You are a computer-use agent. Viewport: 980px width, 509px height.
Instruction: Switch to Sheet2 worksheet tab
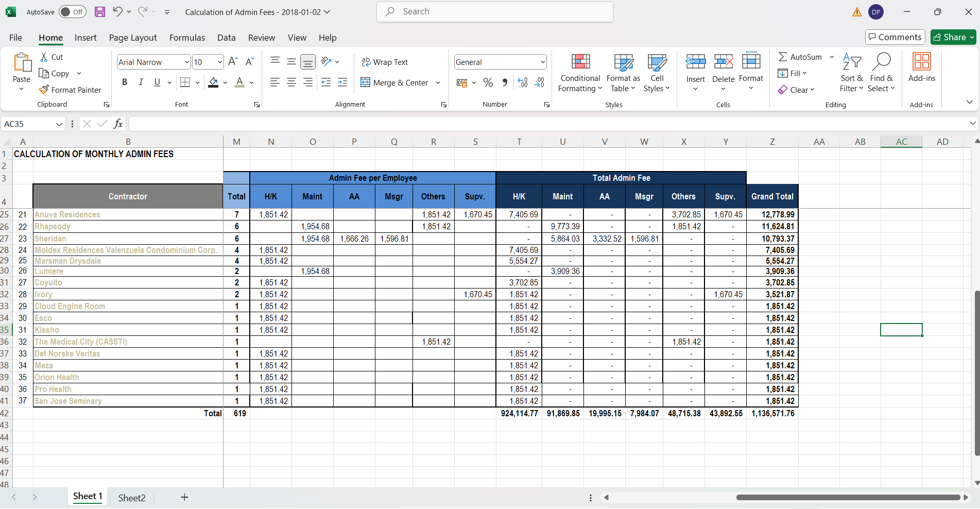[x=132, y=498]
